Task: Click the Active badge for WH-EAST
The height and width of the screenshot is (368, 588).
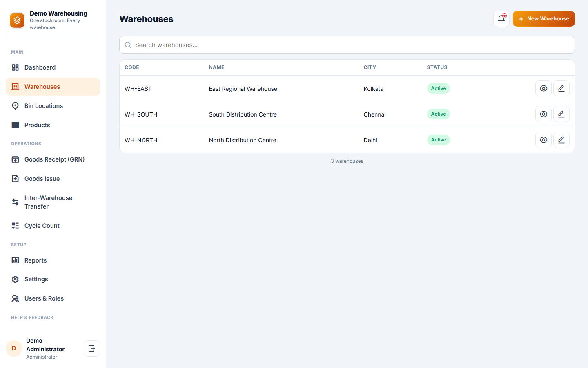Action: (x=439, y=88)
